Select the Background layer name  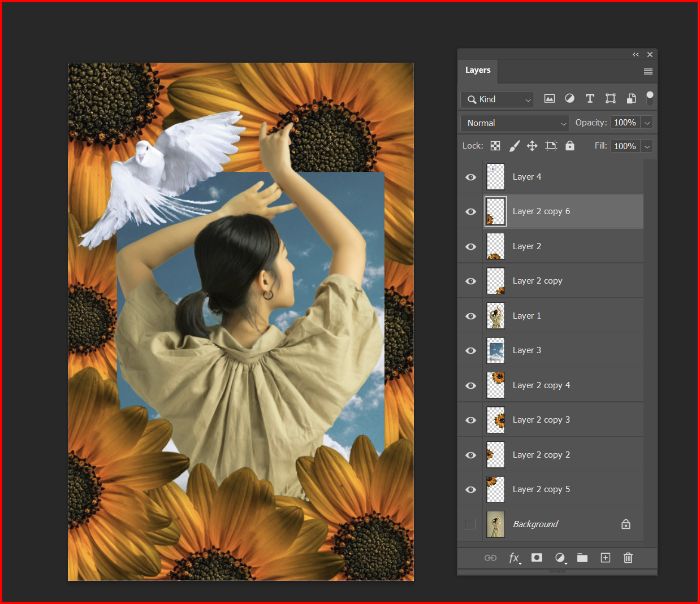[535, 524]
